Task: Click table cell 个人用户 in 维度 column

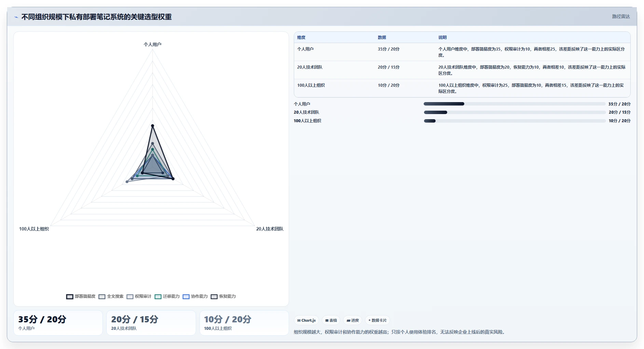Action: click(305, 49)
